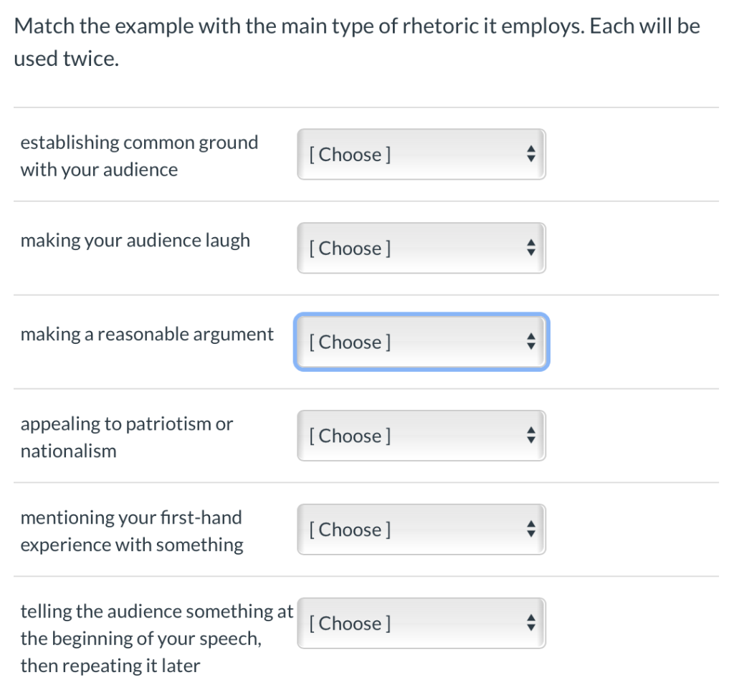Viewport: 734px width, 700px height.
Task: Open the dropdown for 'making your audience laugh'
Action: (x=421, y=248)
